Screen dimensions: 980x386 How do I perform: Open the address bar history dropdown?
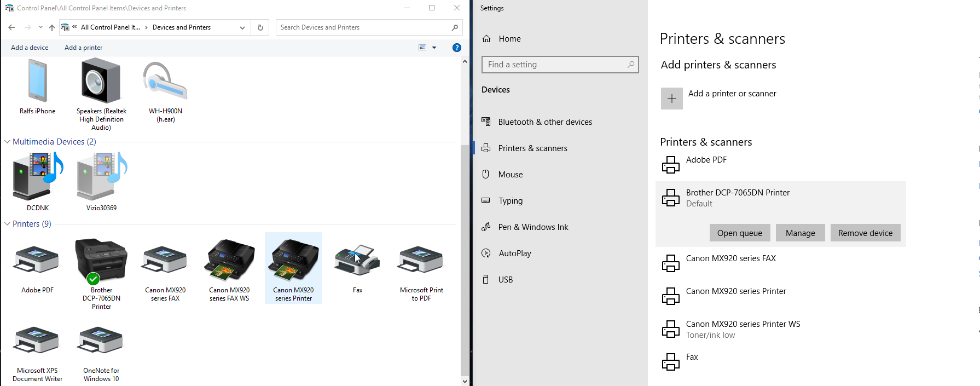[242, 27]
